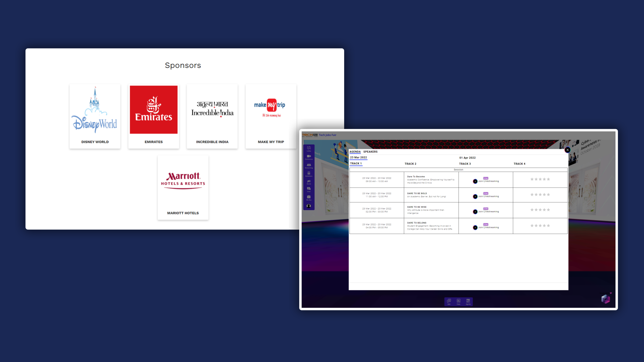Click the Sponsors heading
644x362 pixels.
point(183,65)
